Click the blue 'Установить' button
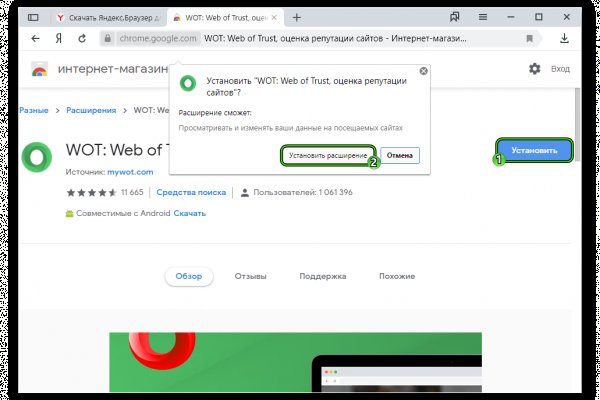This screenshot has width=600, height=400. pyautogui.click(x=534, y=150)
